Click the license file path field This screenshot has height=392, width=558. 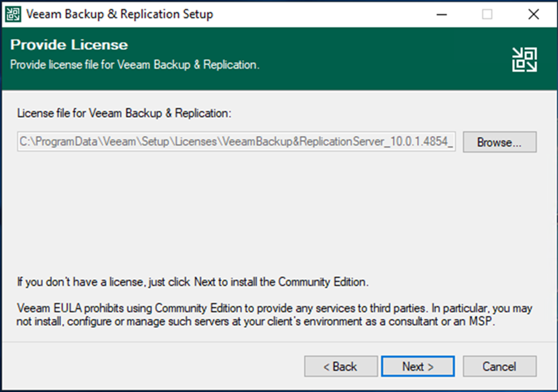click(236, 141)
